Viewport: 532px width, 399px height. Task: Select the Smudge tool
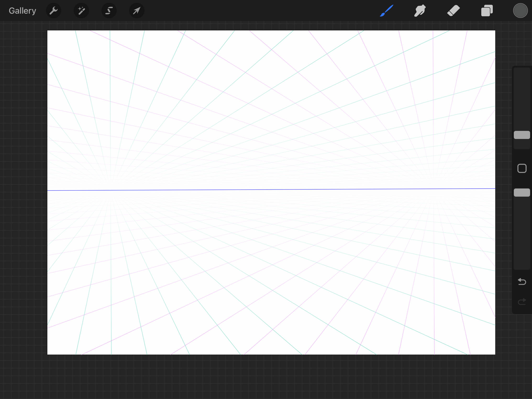(x=420, y=11)
